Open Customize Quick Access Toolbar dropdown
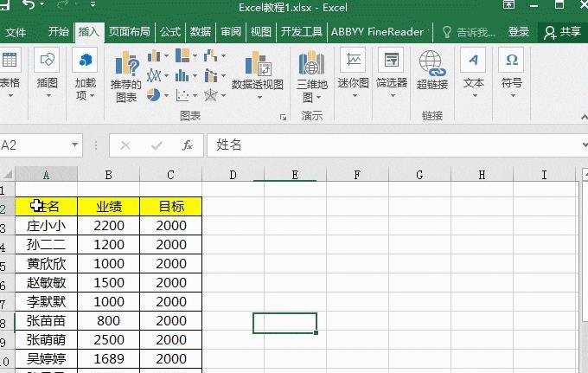The width and height of the screenshot is (588, 373). click(93, 4)
